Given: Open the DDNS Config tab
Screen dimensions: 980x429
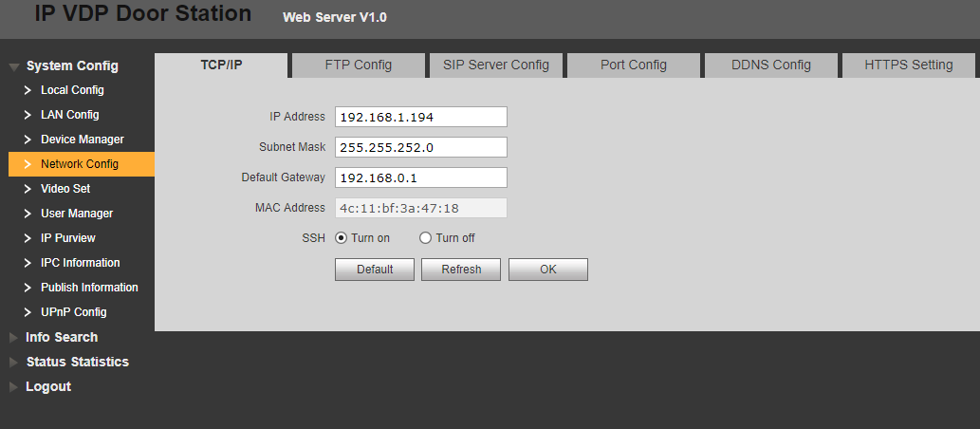Looking at the screenshot, I should pos(770,65).
